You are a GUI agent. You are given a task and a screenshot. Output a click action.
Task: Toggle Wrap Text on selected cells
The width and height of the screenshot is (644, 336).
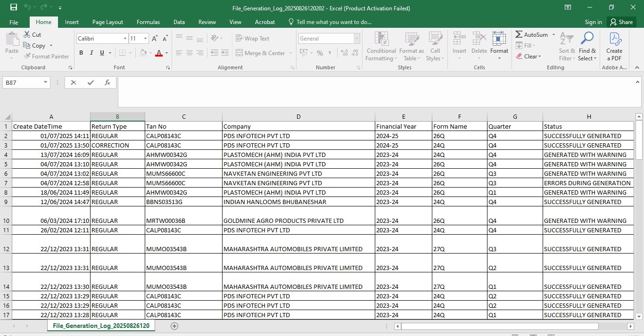click(x=252, y=39)
